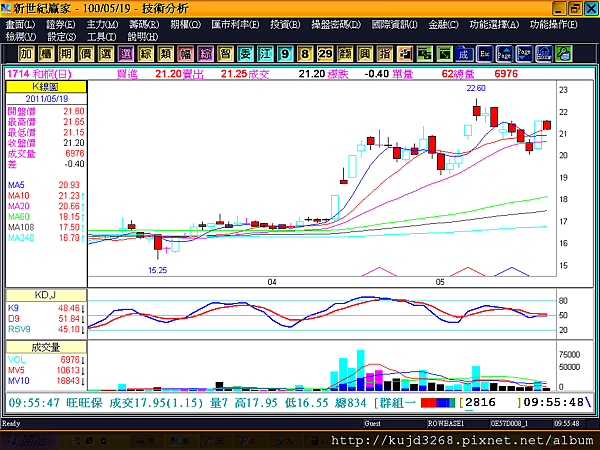
Task: Click the 29 toolbar icon
Action: pyautogui.click(x=325, y=54)
